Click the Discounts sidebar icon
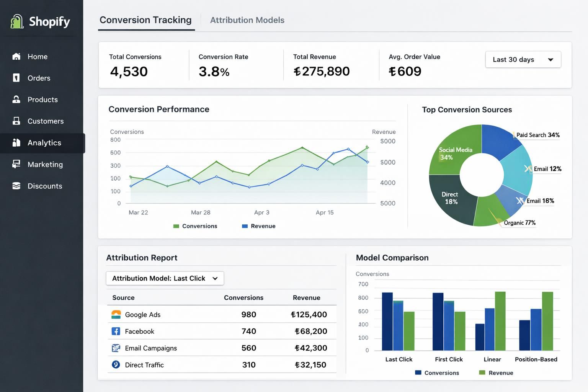The width and height of the screenshot is (588, 392). (x=16, y=186)
